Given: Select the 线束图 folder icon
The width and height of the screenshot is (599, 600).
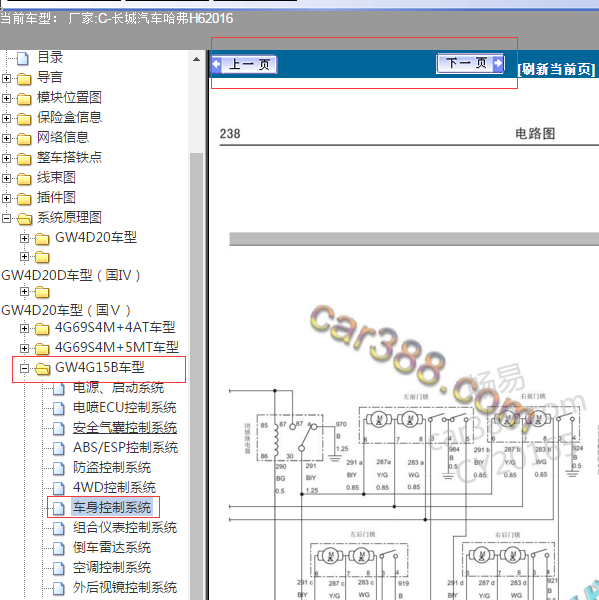Looking at the screenshot, I should click(x=24, y=179).
